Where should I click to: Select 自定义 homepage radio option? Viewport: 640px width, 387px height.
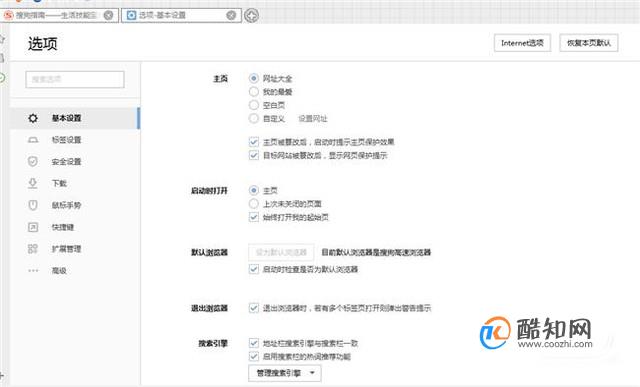pos(253,118)
